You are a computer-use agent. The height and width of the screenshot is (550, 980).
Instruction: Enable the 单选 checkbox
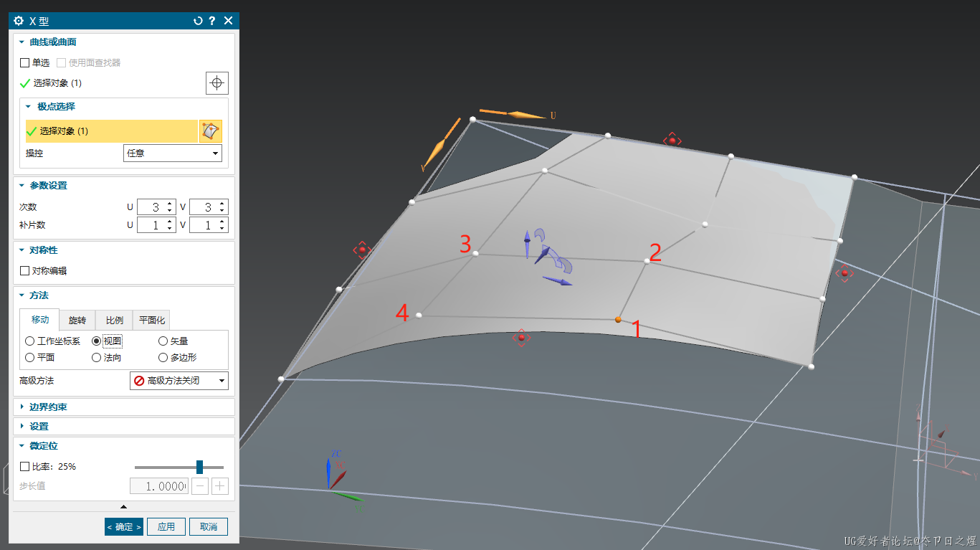pos(25,63)
